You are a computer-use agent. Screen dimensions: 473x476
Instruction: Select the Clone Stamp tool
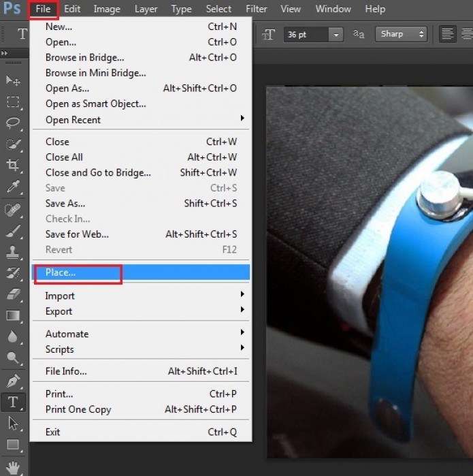pyautogui.click(x=13, y=252)
